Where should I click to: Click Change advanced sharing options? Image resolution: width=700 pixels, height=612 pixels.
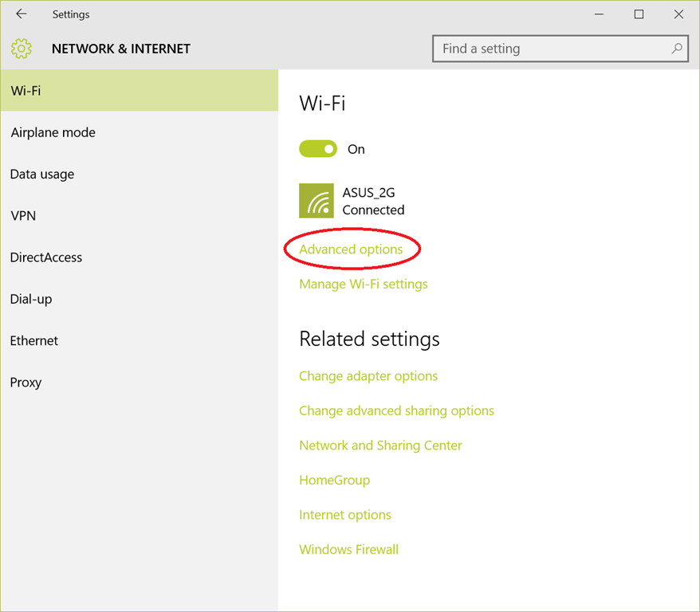(x=396, y=410)
